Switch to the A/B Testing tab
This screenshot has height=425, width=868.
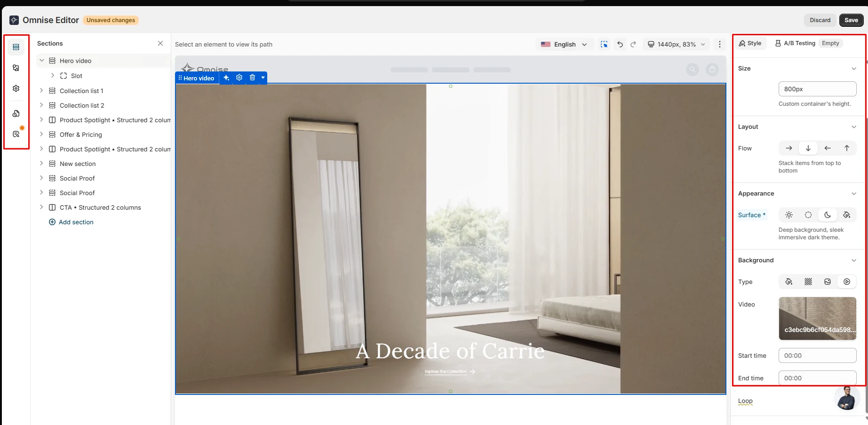pos(795,43)
